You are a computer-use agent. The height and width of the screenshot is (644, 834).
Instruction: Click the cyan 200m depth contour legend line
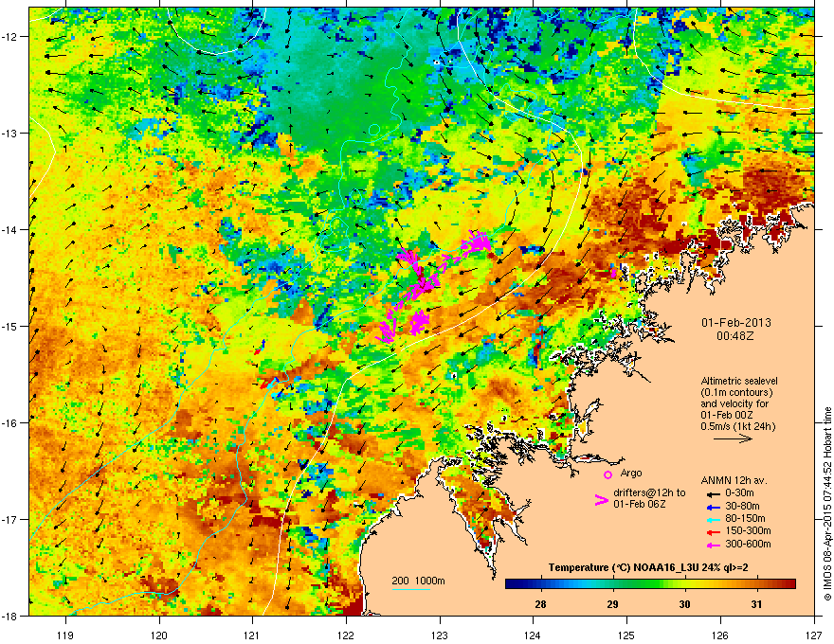click(x=411, y=590)
